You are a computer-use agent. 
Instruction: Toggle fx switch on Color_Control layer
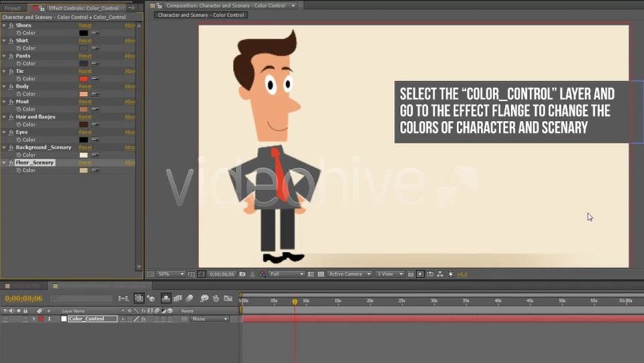pos(143,319)
